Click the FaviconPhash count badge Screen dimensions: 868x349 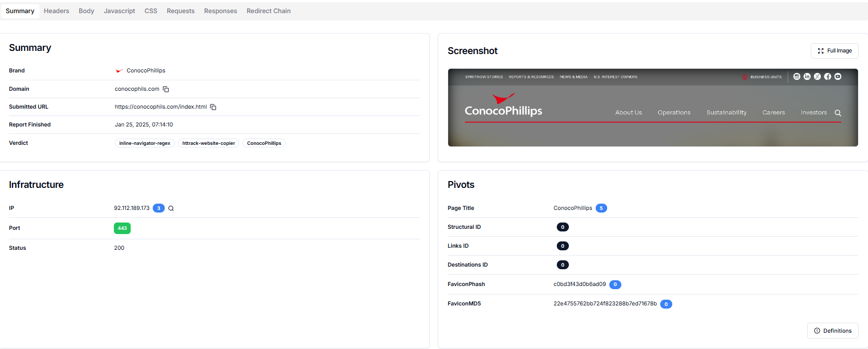point(615,284)
